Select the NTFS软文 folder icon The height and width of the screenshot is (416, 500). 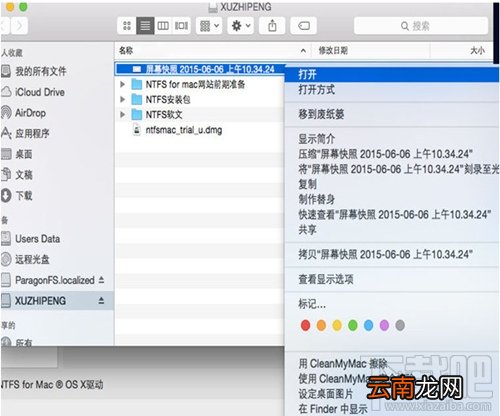point(137,115)
